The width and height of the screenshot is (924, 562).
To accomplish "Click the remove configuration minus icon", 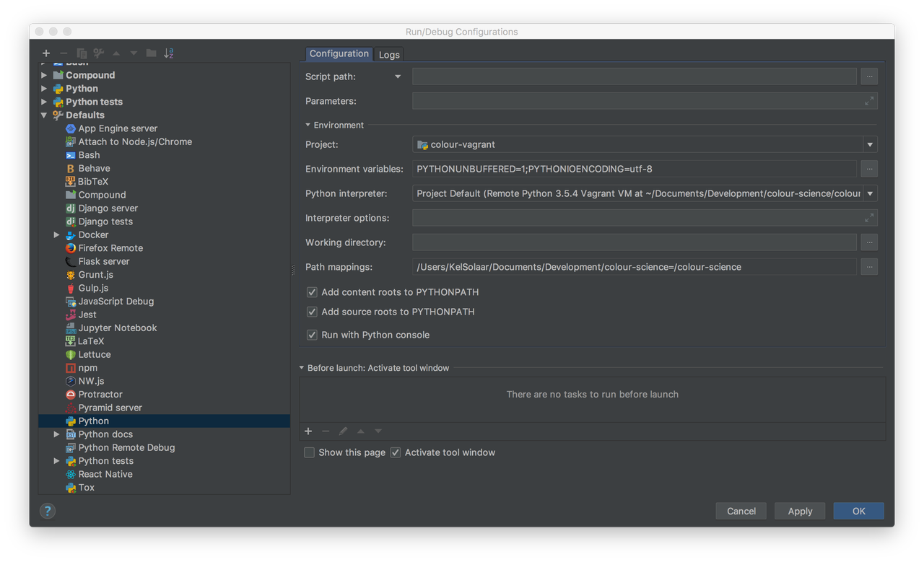I will [64, 53].
